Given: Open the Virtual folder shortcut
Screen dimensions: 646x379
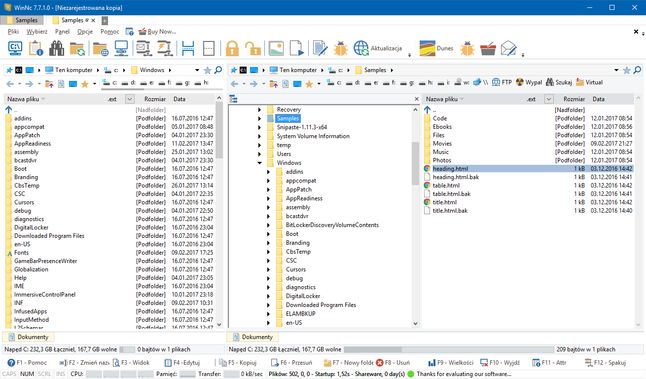Looking at the screenshot, I should click(590, 82).
